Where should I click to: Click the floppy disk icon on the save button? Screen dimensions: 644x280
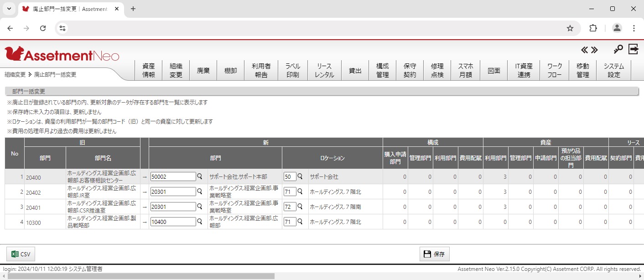click(427, 254)
